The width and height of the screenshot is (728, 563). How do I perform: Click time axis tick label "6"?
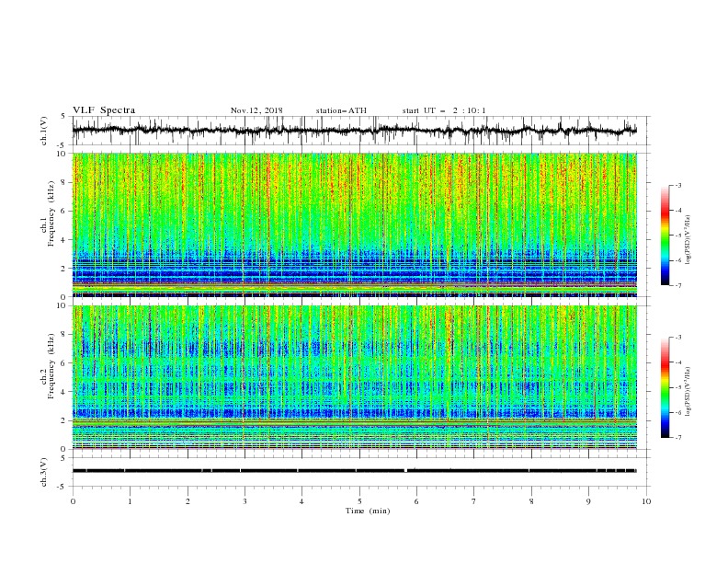[x=416, y=501]
